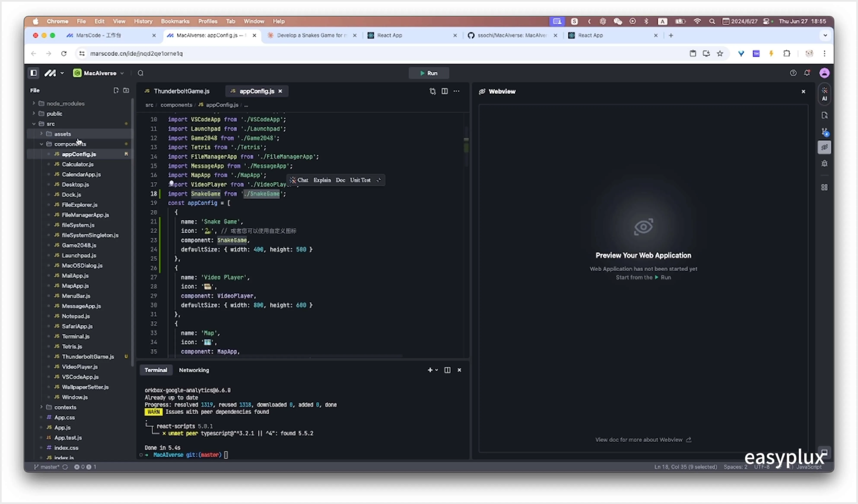The image size is (858, 504).
Task: Open the Bookmarks menu in menu bar
Action: (x=175, y=21)
